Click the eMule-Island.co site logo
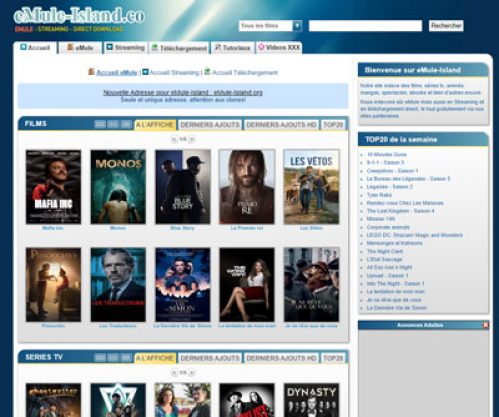This screenshot has width=499, height=417. (79, 16)
